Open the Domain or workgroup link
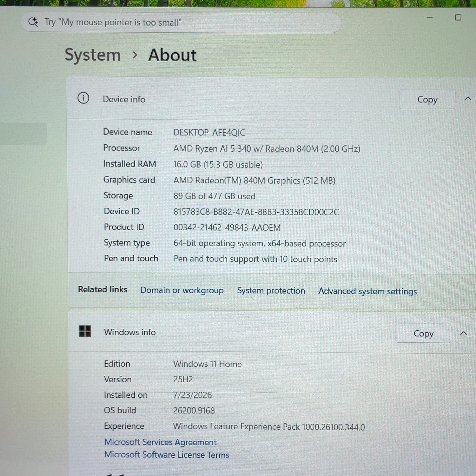 (x=182, y=290)
